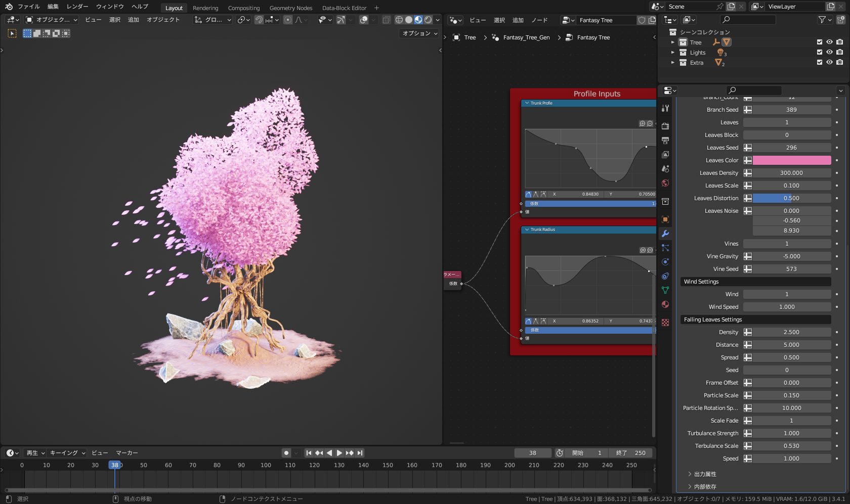850x504 pixels.
Task: Click the キーイング button in timeline
Action: 67,453
